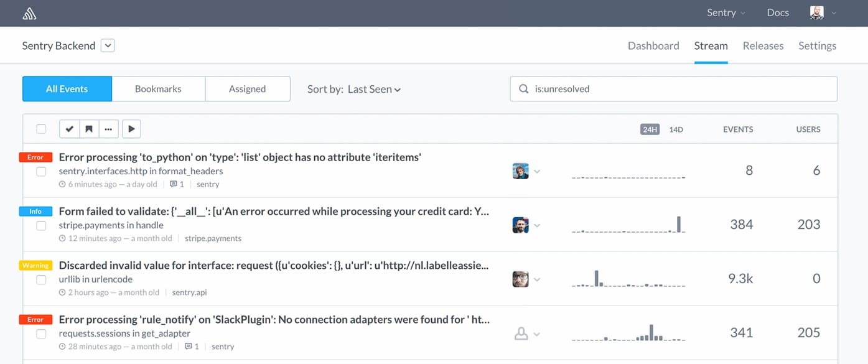868x364 pixels.
Task: Open the Sentry Backend project selector
Action: pos(108,45)
